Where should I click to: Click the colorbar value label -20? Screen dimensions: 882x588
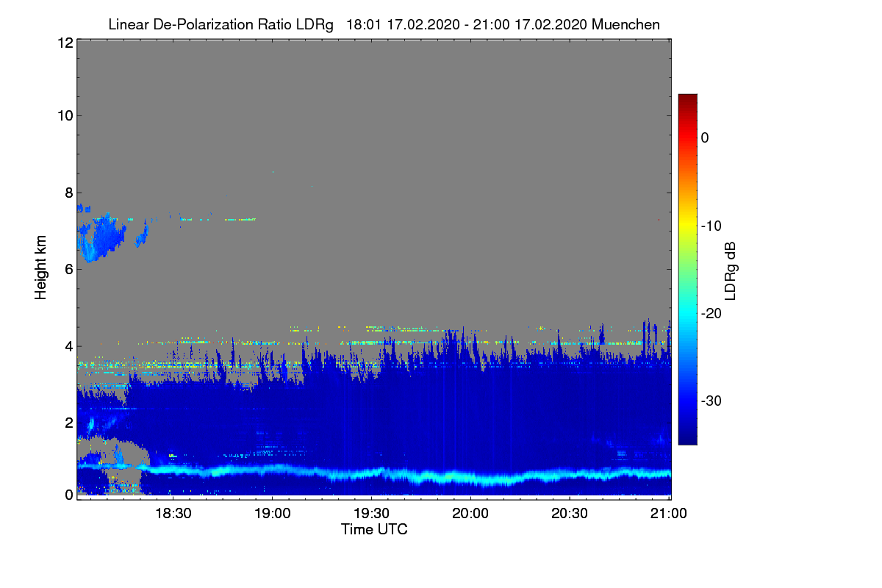click(711, 313)
